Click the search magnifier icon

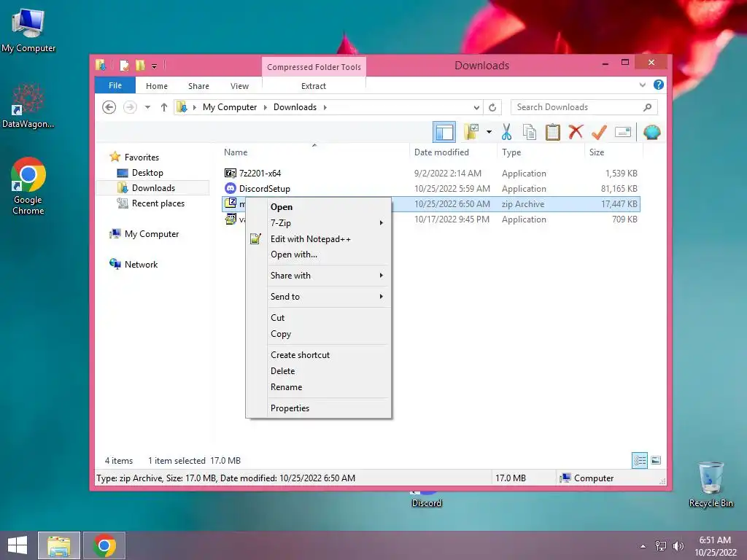pos(647,107)
